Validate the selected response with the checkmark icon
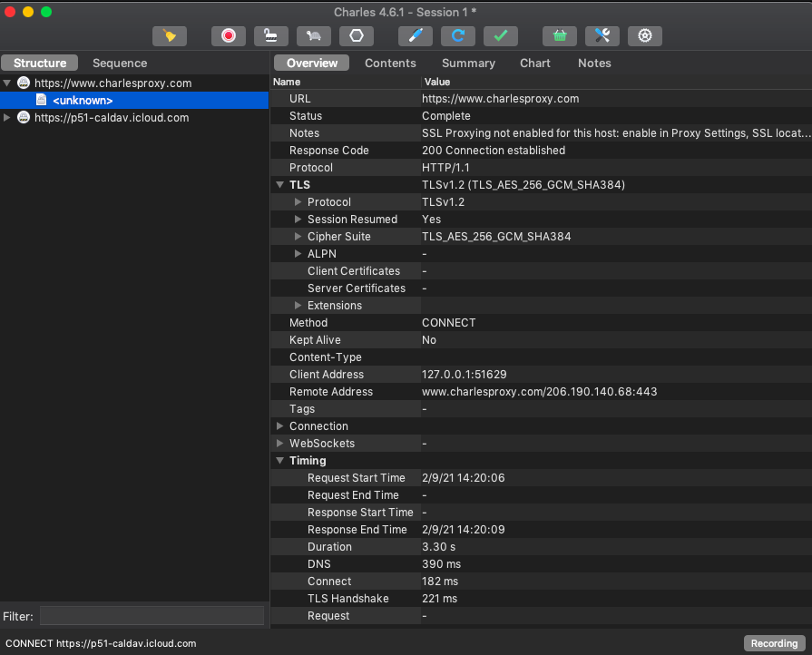This screenshot has width=812, height=655. coord(500,35)
